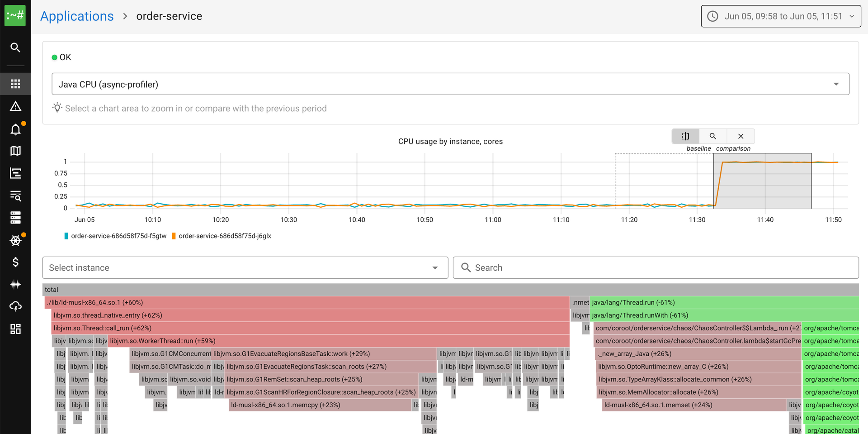Open the logs search icon

click(15, 196)
